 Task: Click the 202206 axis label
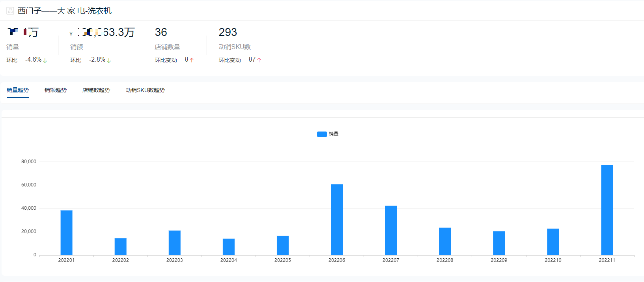coord(336,260)
